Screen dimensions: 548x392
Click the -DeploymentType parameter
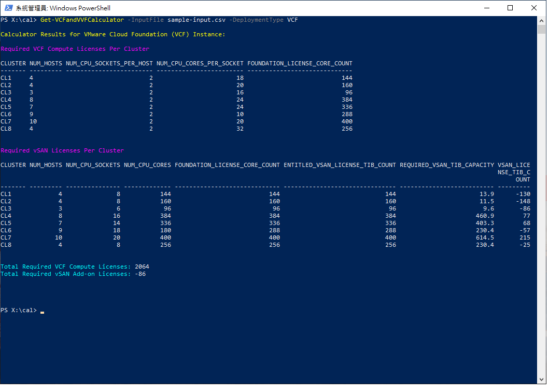pos(256,20)
